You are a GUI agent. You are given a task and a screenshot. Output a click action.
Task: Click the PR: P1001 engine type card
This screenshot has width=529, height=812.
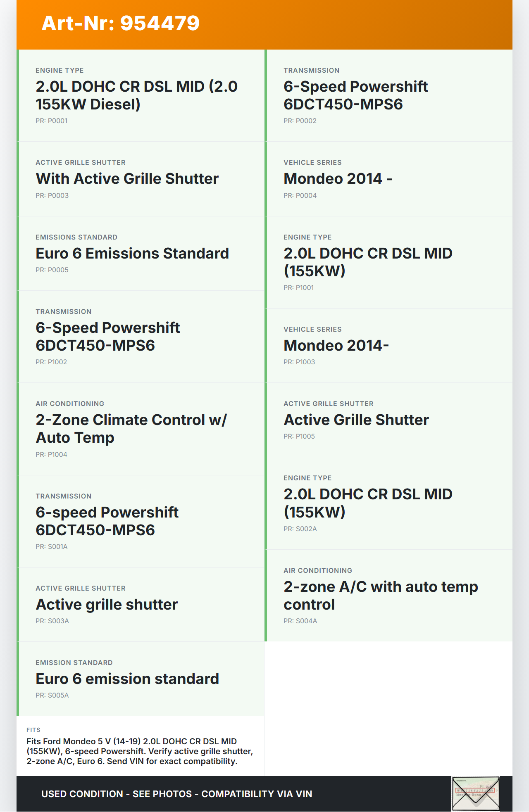click(x=388, y=262)
